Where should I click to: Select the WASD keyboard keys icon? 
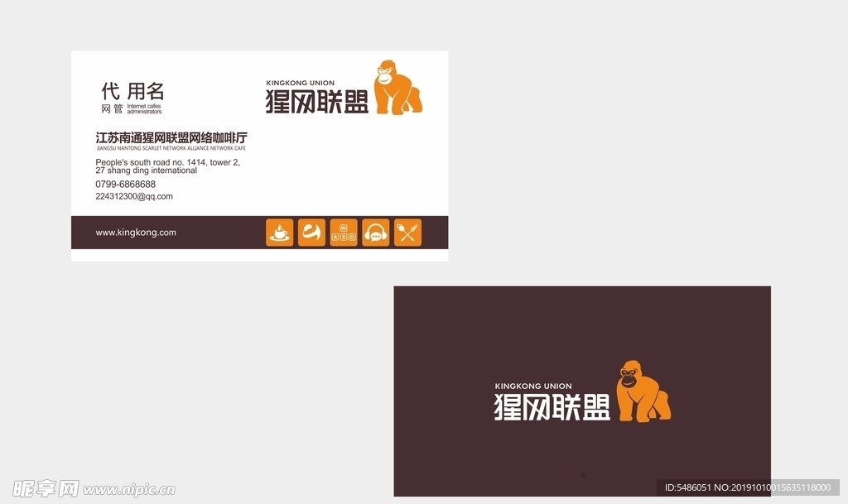click(x=344, y=233)
